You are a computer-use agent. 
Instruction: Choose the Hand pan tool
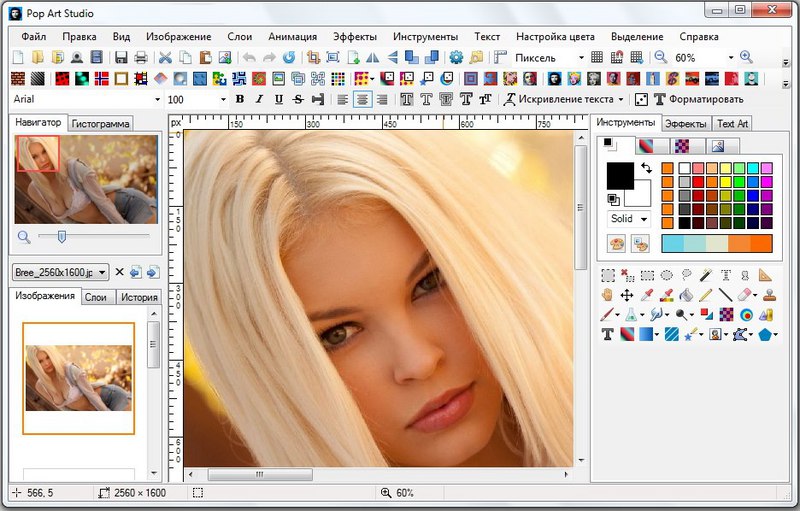(607, 295)
